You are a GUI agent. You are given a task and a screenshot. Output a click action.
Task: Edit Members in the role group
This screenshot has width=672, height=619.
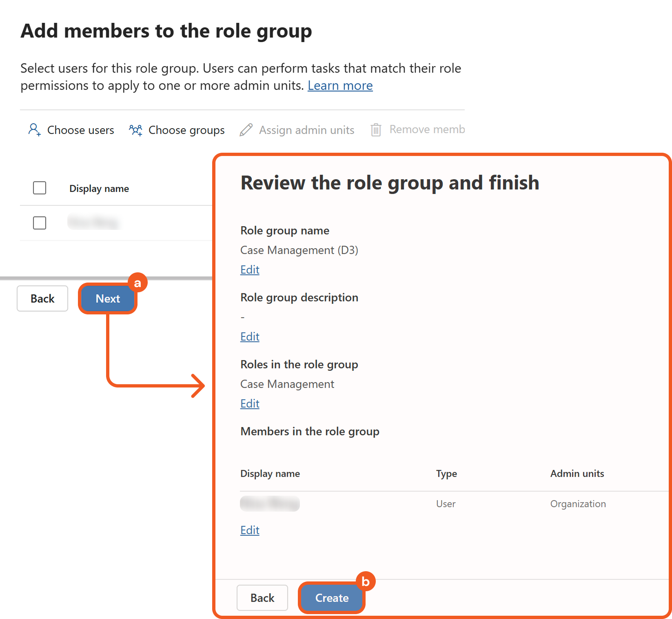(250, 530)
